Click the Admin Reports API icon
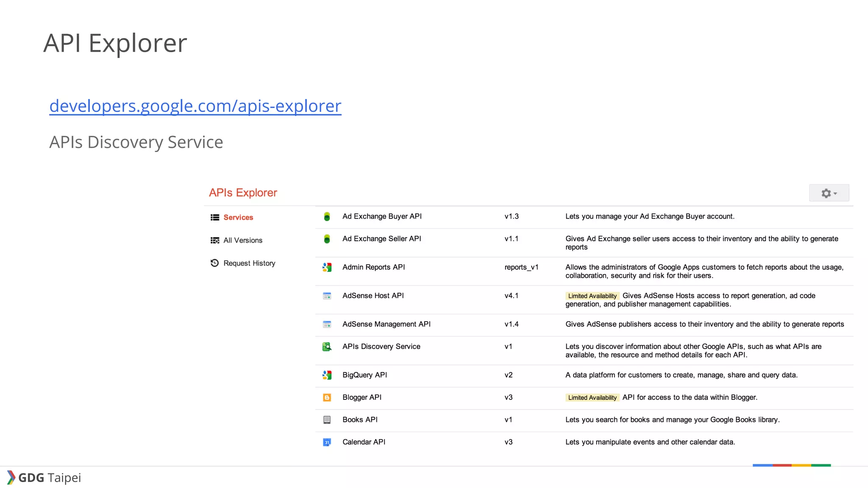This screenshot has width=868, height=488. tap(327, 267)
